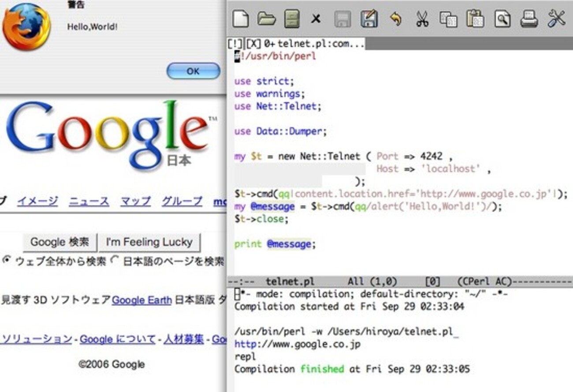This screenshot has height=392, width=573.
Task: Open preferences with the tools icon
Action: coord(556,19)
